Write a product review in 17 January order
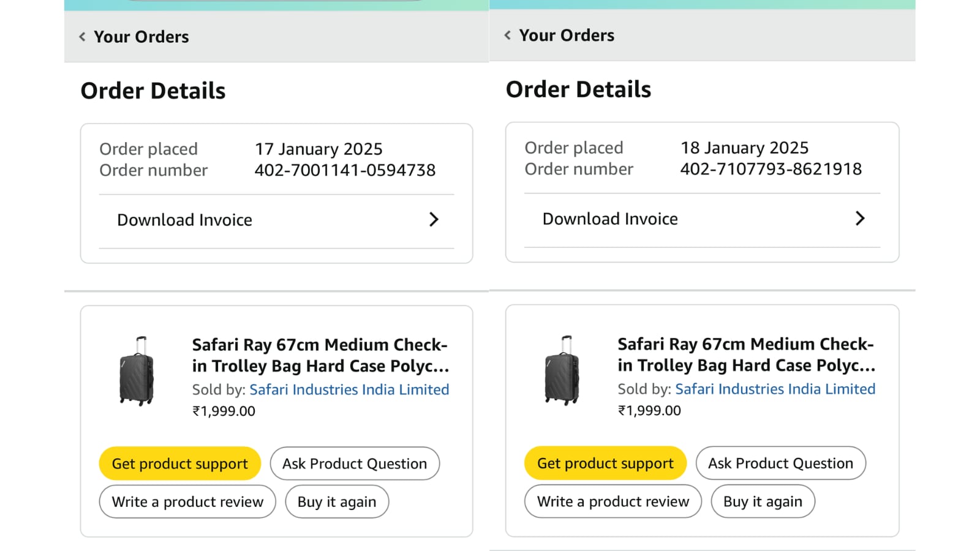 [x=187, y=502]
